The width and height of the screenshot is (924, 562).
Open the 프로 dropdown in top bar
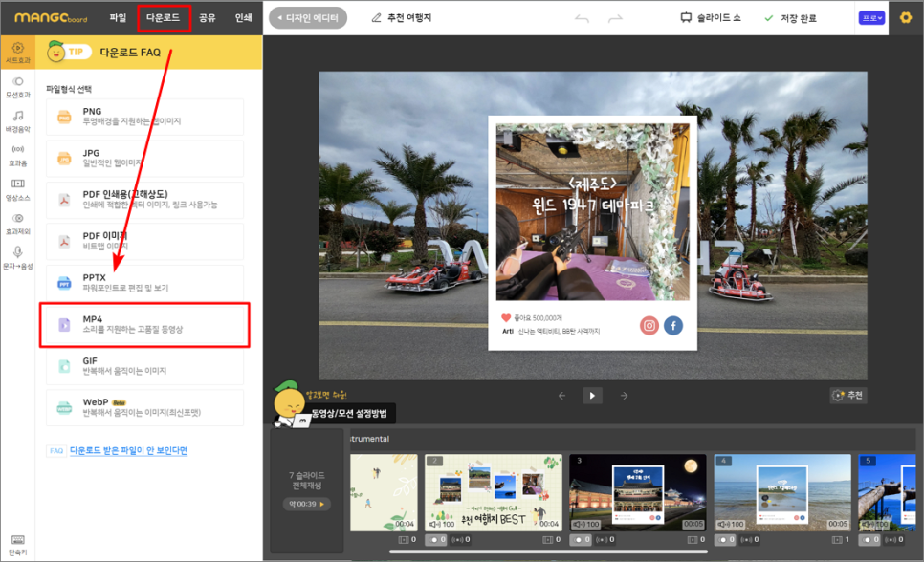(871, 17)
